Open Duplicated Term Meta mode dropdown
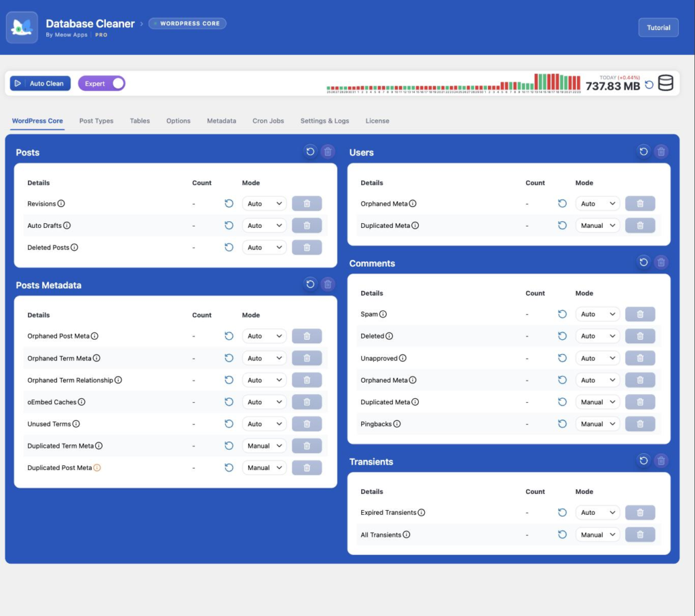 point(264,446)
